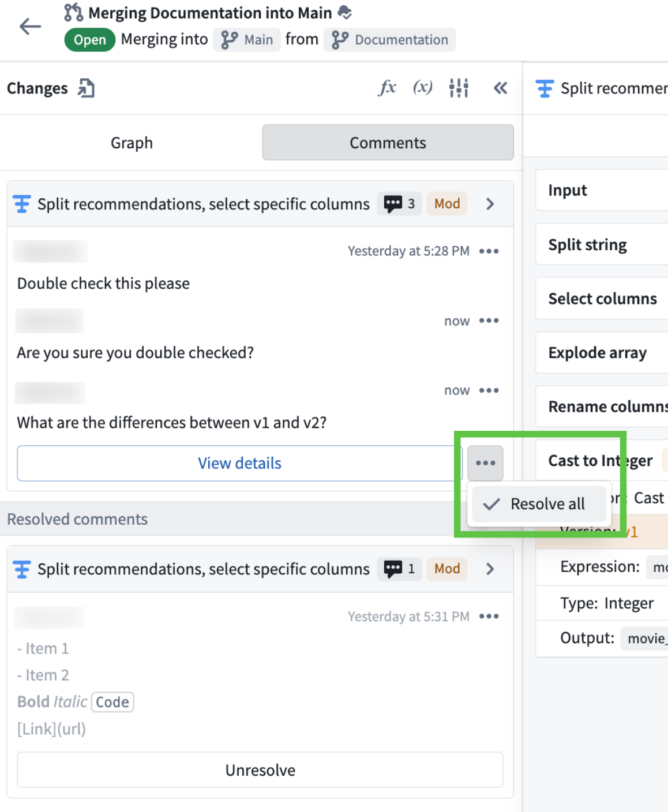Viewport: 668px width, 812px height.
Task: Open options for the resolved comment
Action: click(x=489, y=616)
